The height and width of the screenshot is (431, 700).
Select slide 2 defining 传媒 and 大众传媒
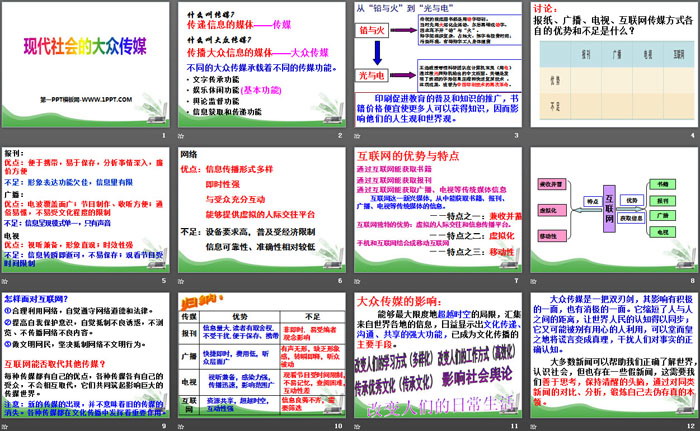(x=262, y=64)
